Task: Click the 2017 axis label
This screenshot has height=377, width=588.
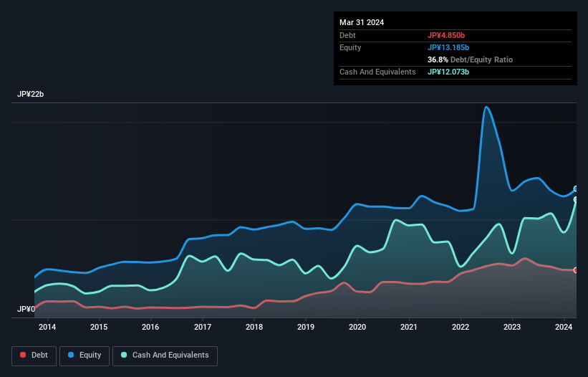Action: coord(203,327)
